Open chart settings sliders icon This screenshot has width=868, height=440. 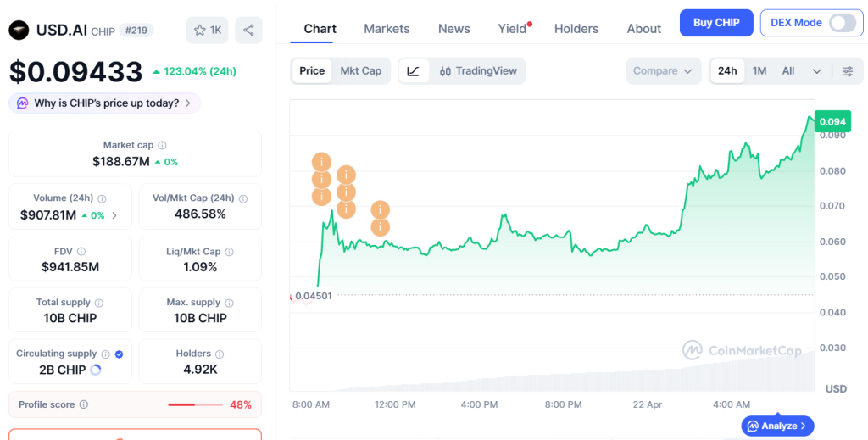848,71
